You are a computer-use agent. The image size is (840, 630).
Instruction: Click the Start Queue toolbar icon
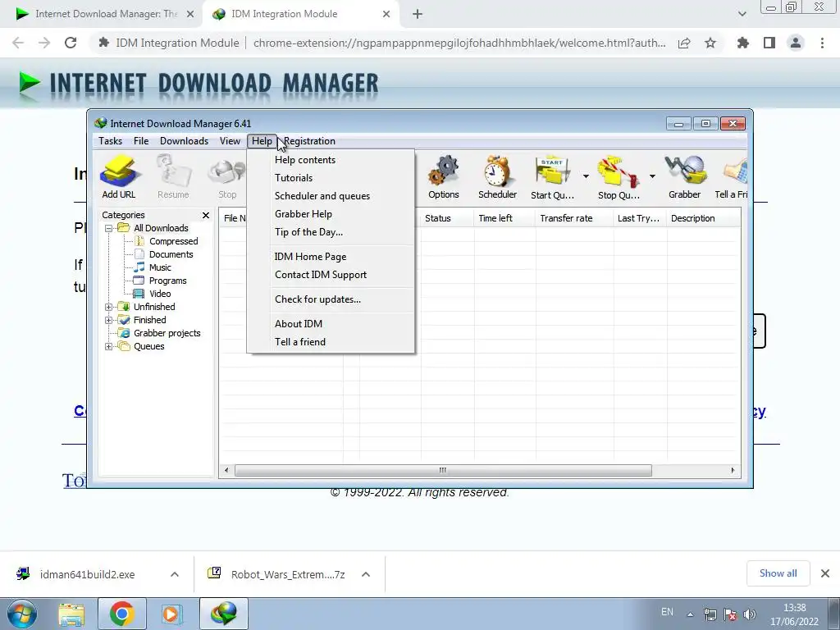pos(552,177)
